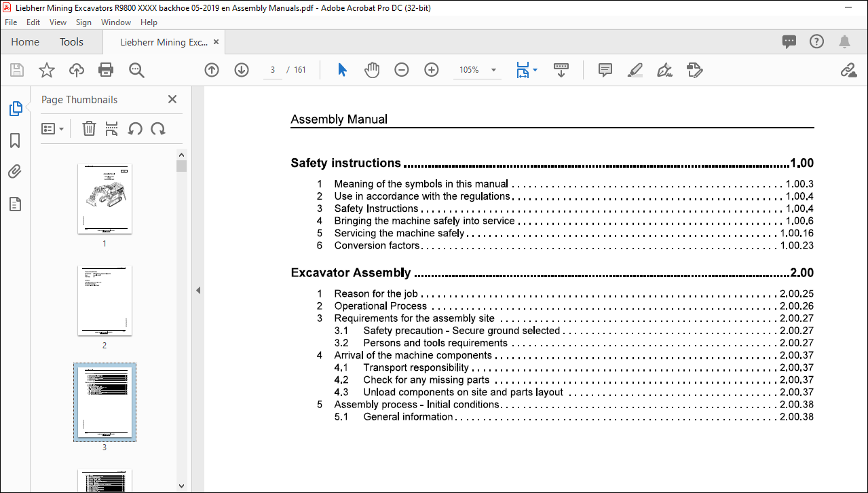The image size is (868, 493).
Task: Open the Layers/Content sidebar panel
Action: pos(15,204)
